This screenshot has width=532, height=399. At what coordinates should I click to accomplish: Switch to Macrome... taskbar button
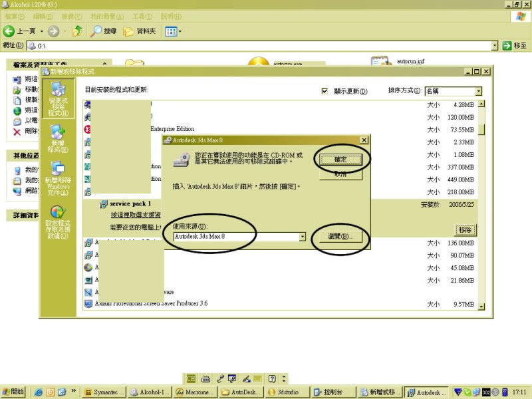tap(196, 392)
